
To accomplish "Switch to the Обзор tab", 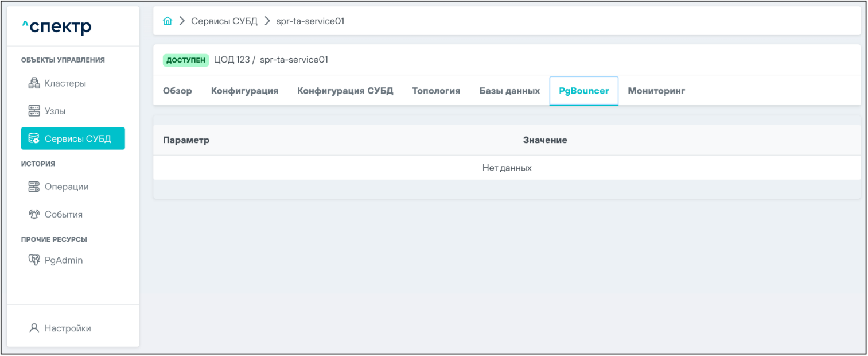I will 177,91.
